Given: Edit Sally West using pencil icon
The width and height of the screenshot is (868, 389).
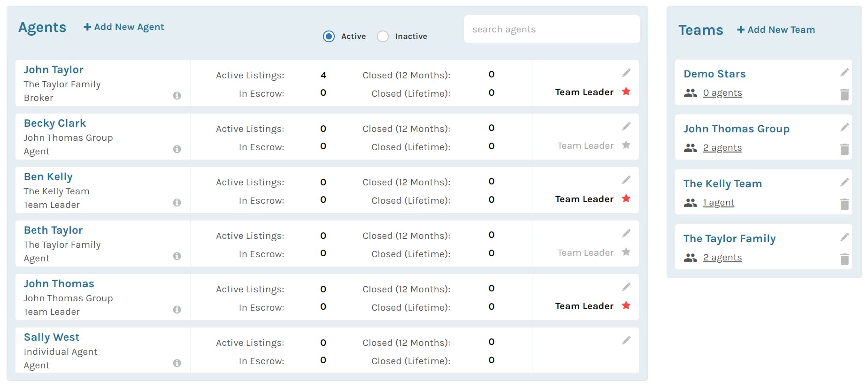Looking at the screenshot, I should click(626, 340).
